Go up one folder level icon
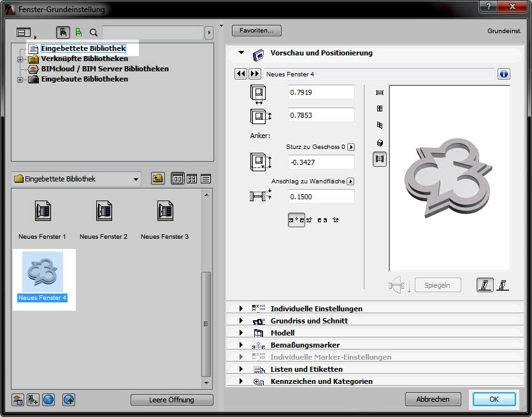The width and height of the screenshot is (532, 417). (x=158, y=178)
